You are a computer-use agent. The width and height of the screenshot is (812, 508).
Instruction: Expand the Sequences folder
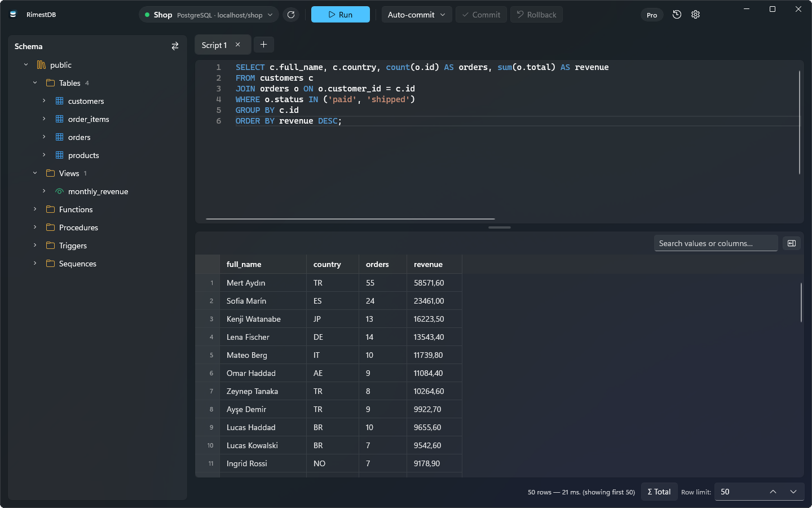click(x=35, y=264)
